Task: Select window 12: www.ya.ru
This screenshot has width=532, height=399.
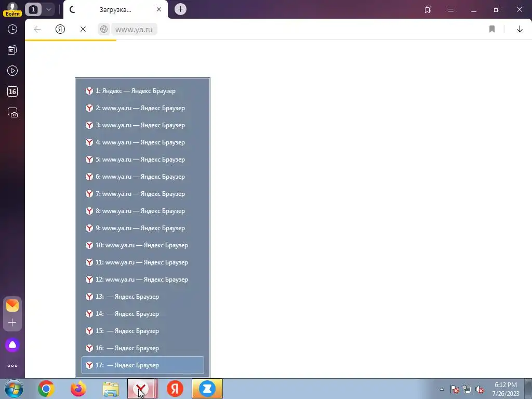Action: tap(143, 279)
